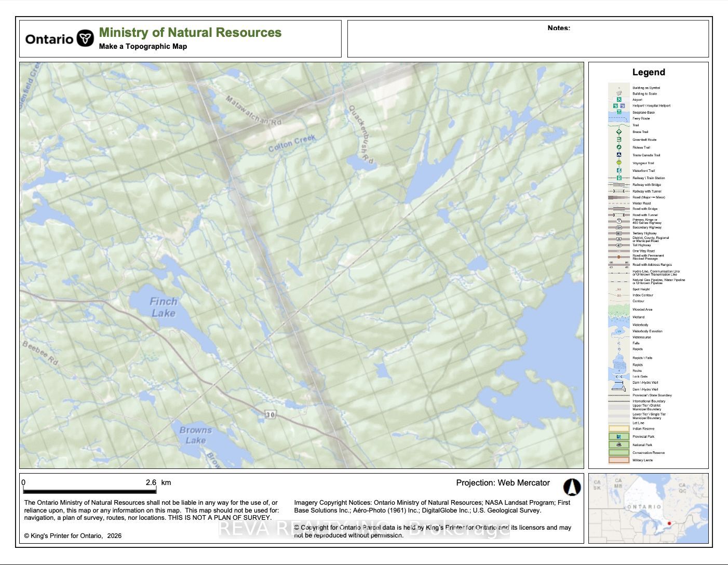Click the Ontario locator inset map
Image resolution: width=728 pixels, height=565 pixels.
[x=648, y=508]
